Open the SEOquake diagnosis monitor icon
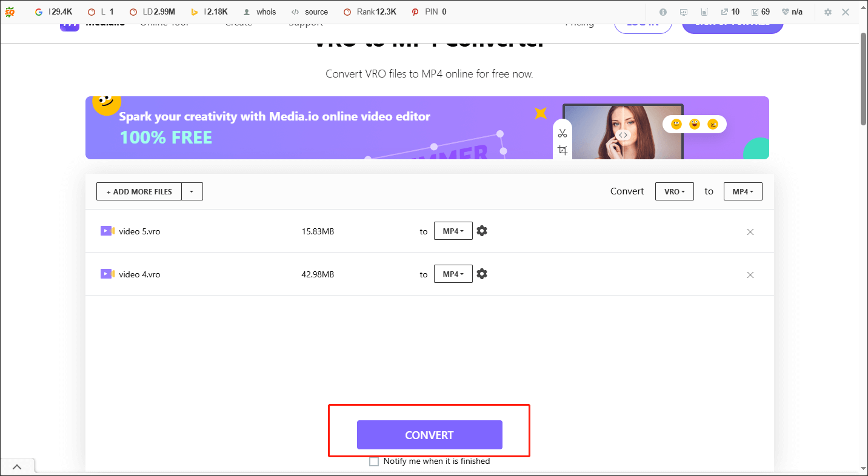868x476 pixels. coord(684,12)
